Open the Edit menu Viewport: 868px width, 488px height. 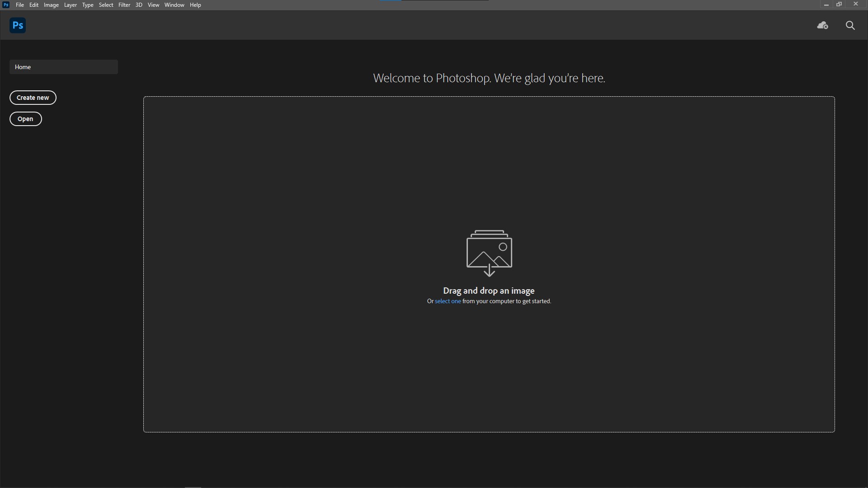(x=34, y=5)
